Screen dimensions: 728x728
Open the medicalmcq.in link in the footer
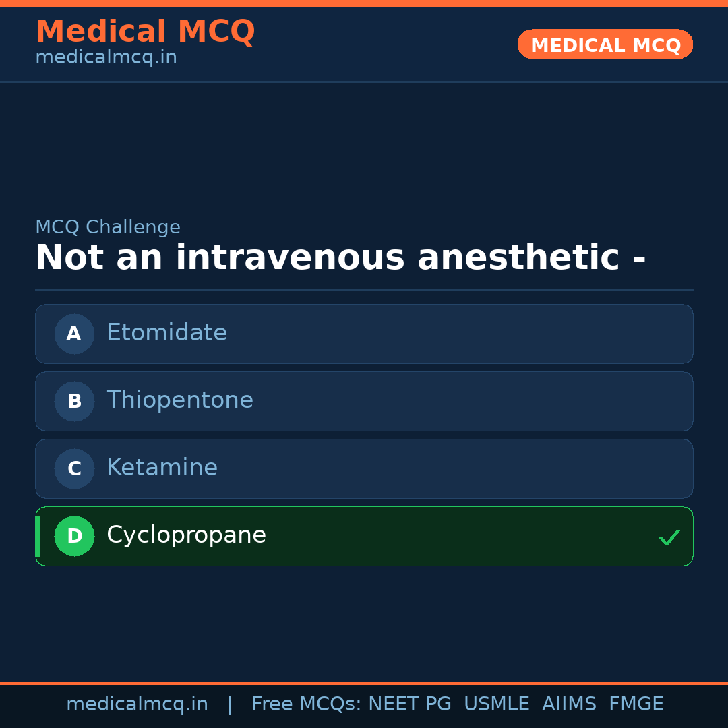pyautogui.click(x=137, y=704)
